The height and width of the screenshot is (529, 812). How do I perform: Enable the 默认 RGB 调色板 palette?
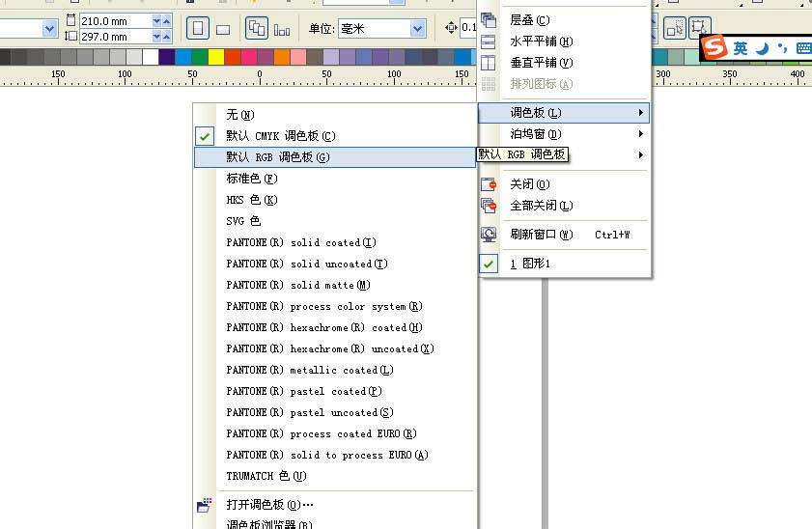tap(278, 157)
